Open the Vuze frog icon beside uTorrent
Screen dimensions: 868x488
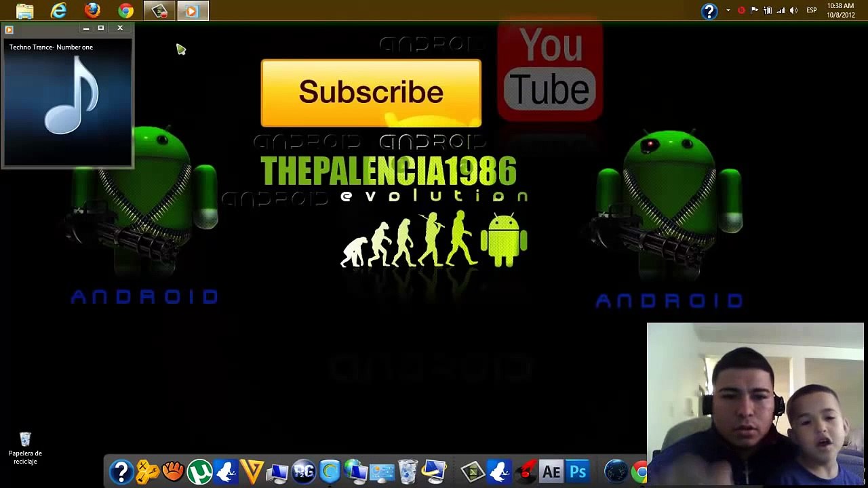226,472
